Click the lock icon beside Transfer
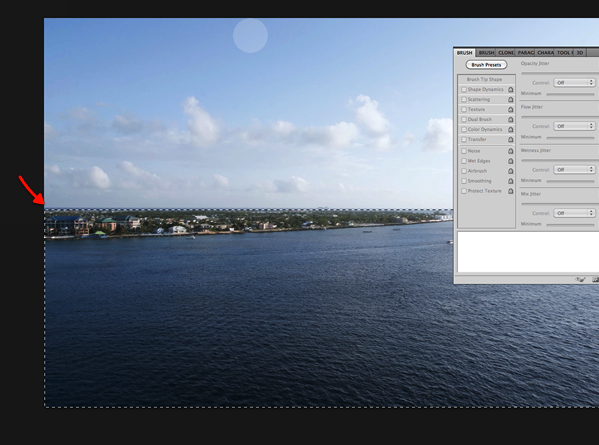The image size is (599, 445). click(x=510, y=139)
